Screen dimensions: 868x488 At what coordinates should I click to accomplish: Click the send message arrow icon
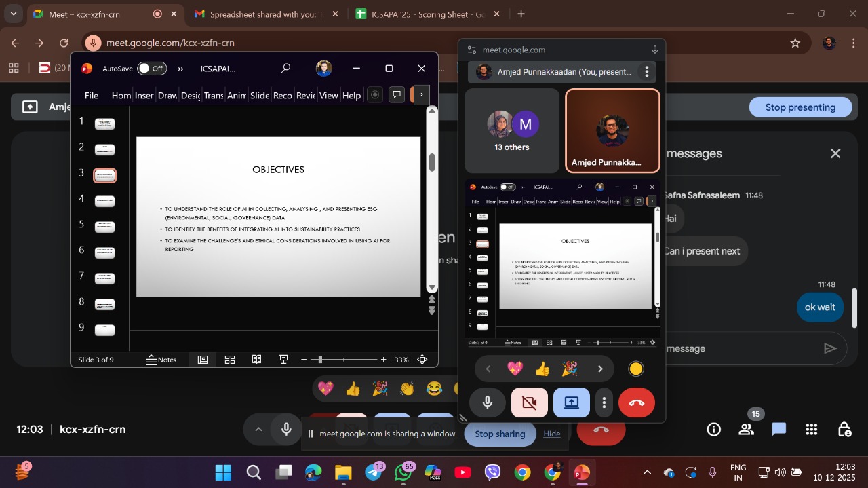click(x=830, y=348)
